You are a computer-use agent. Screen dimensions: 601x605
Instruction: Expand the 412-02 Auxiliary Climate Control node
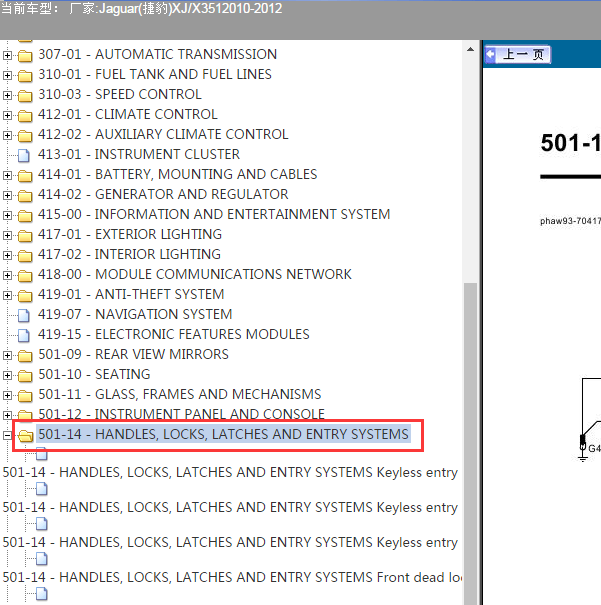[7, 135]
